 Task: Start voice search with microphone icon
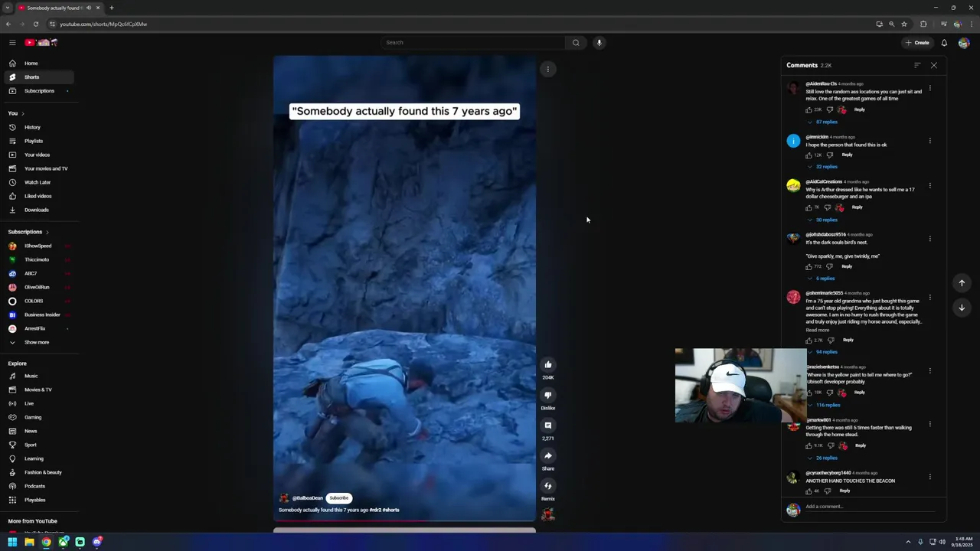tap(599, 42)
